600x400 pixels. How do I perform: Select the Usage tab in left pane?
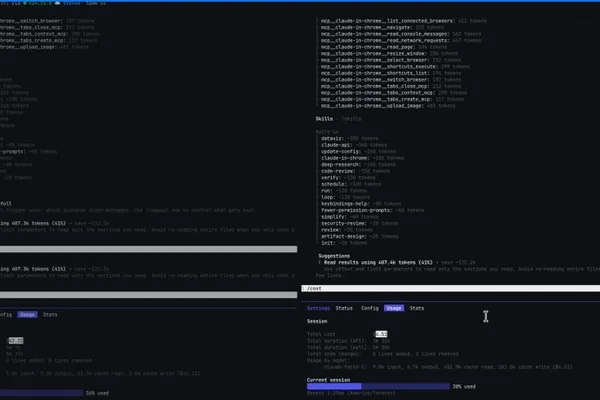(x=27, y=315)
